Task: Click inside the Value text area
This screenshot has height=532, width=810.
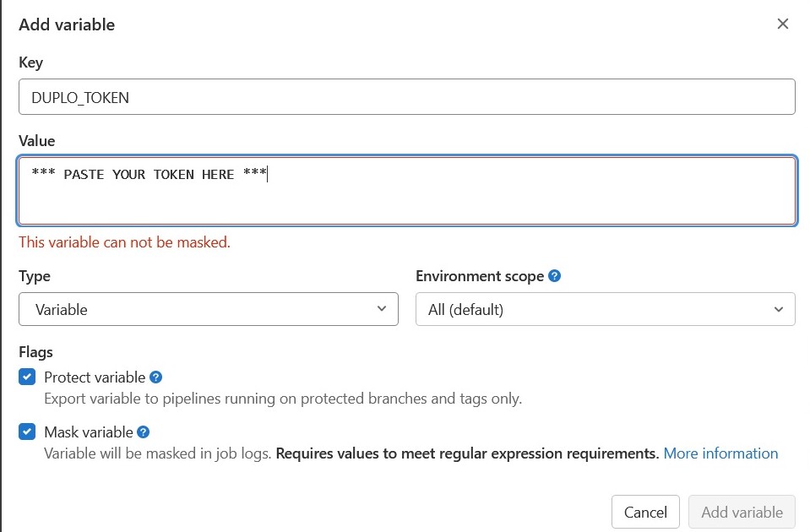Action: (x=406, y=191)
